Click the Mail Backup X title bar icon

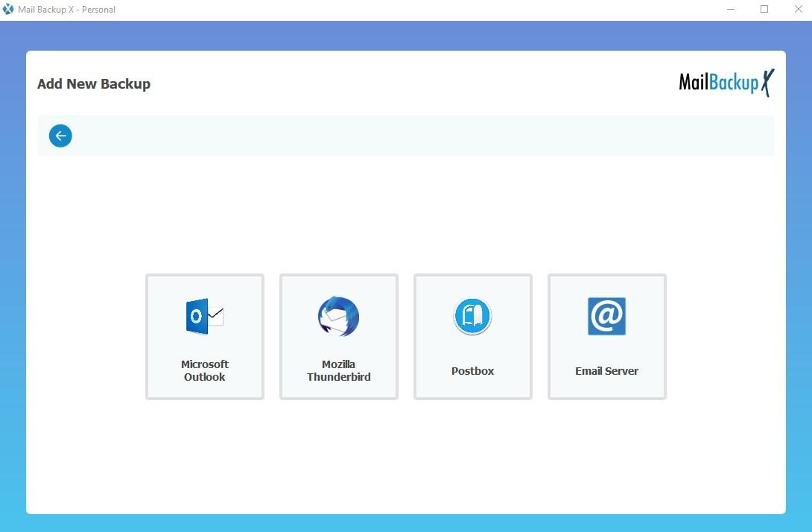(8, 10)
